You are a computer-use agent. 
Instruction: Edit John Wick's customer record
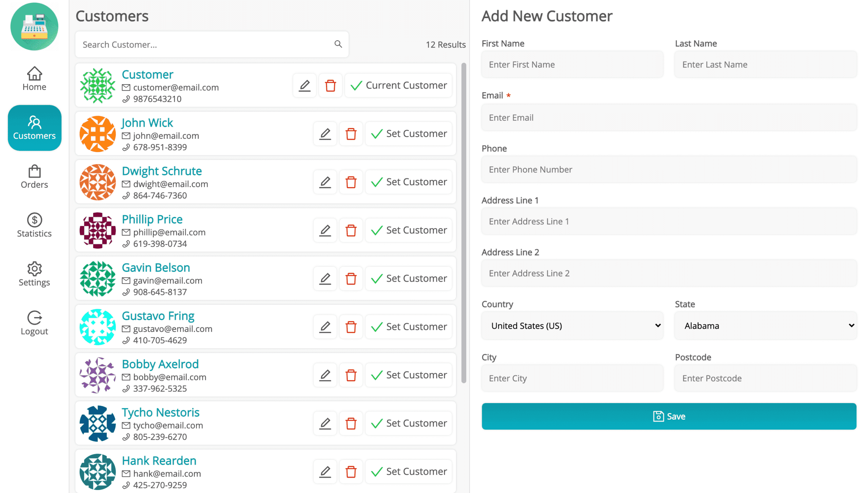(325, 134)
